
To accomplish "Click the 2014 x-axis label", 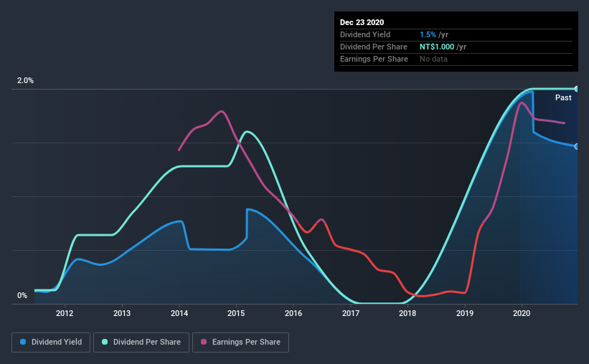I will (179, 313).
